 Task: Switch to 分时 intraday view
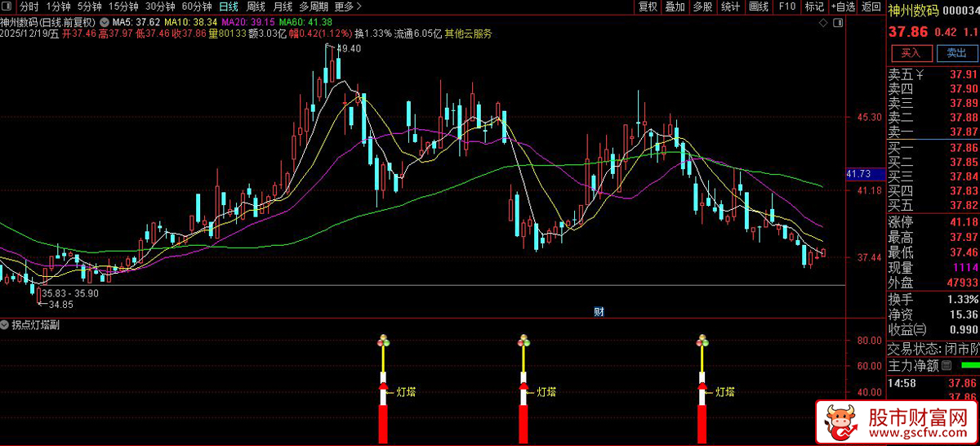(29, 7)
